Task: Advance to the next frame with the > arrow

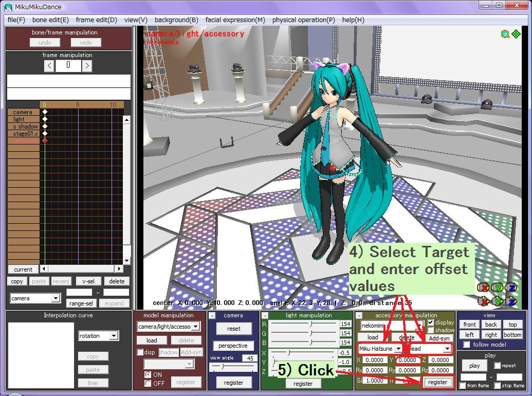Action: tap(87, 65)
